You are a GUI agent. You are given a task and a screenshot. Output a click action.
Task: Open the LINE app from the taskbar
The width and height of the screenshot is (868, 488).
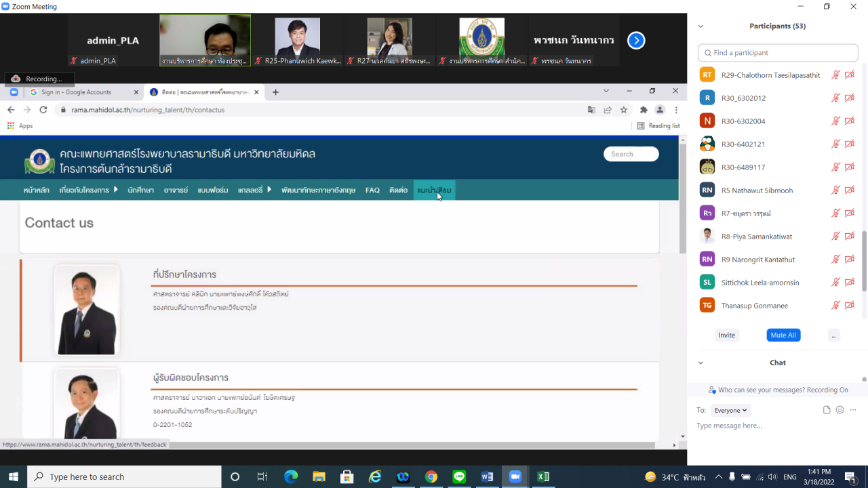click(459, 476)
